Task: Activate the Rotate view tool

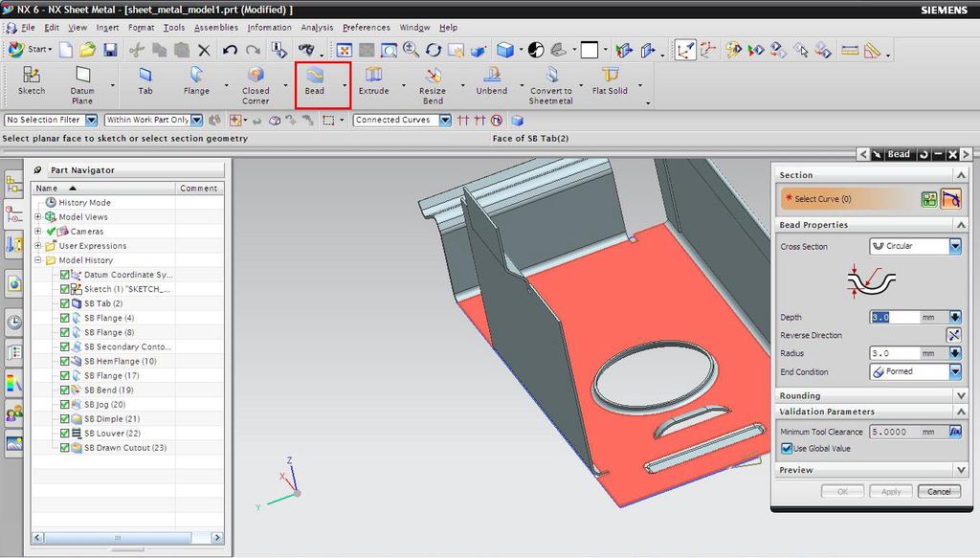Action: click(434, 50)
